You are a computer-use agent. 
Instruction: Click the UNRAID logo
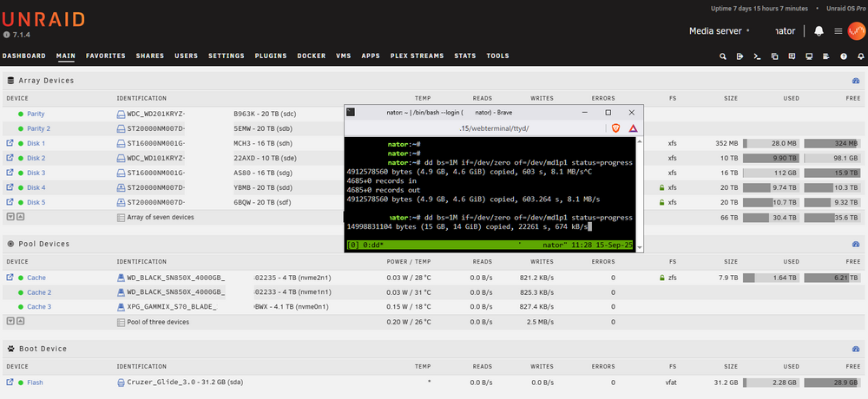tap(43, 19)
